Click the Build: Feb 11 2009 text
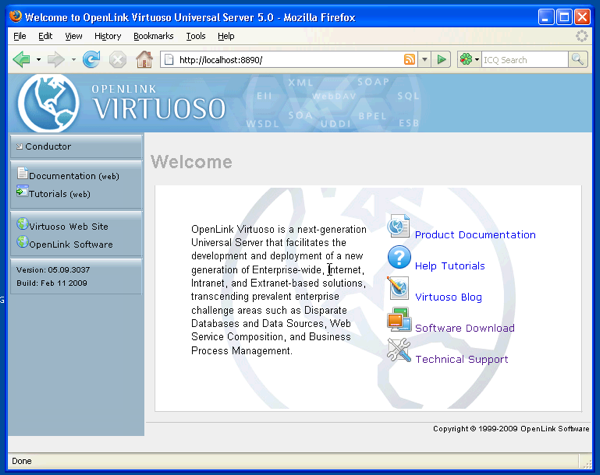600x475 pixels. pyautogui.click(x=52, y=283)
